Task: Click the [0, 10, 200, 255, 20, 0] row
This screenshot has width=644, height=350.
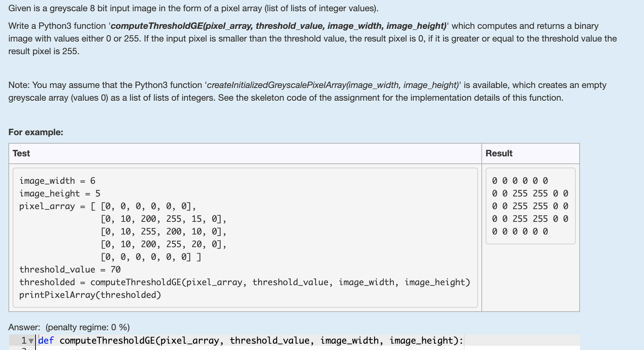Action: point(163,244)
